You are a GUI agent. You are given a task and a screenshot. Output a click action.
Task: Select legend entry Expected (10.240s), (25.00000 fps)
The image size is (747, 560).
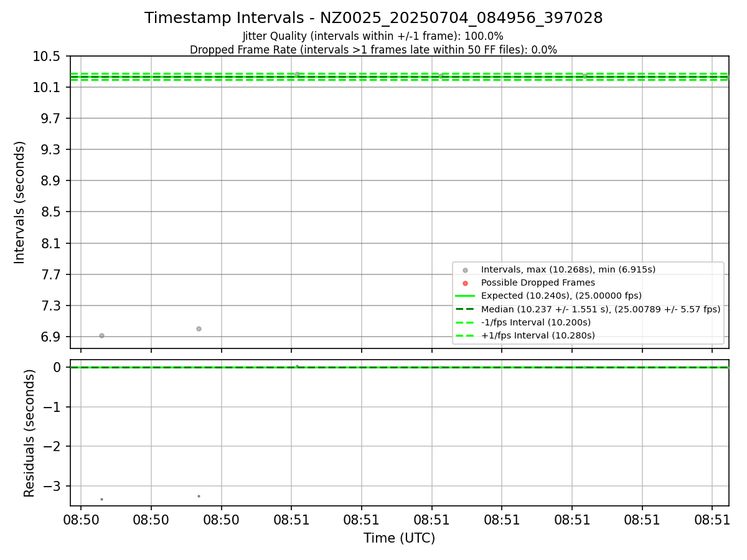[561, 296]
